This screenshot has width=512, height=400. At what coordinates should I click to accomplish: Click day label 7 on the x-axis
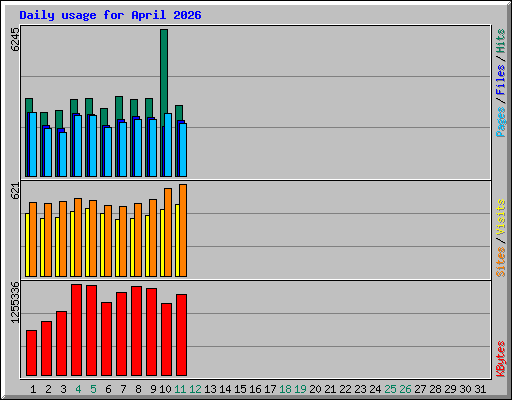(123, 389)
